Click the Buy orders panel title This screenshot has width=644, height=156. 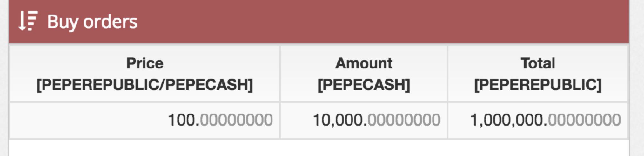[92, 22]
